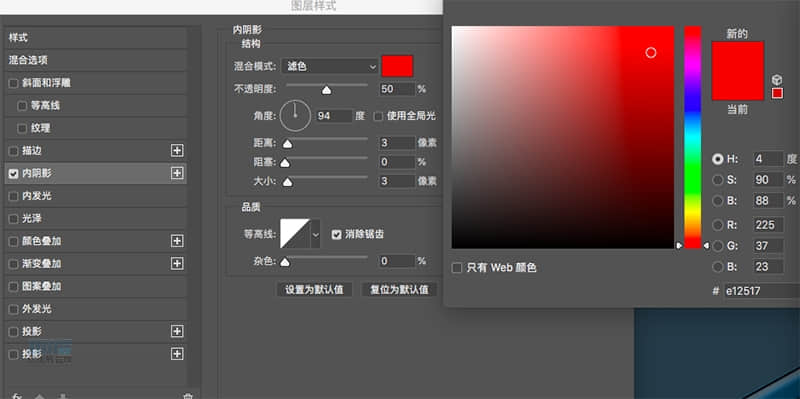Click the 复位为默认值 button

pos(399,290)
